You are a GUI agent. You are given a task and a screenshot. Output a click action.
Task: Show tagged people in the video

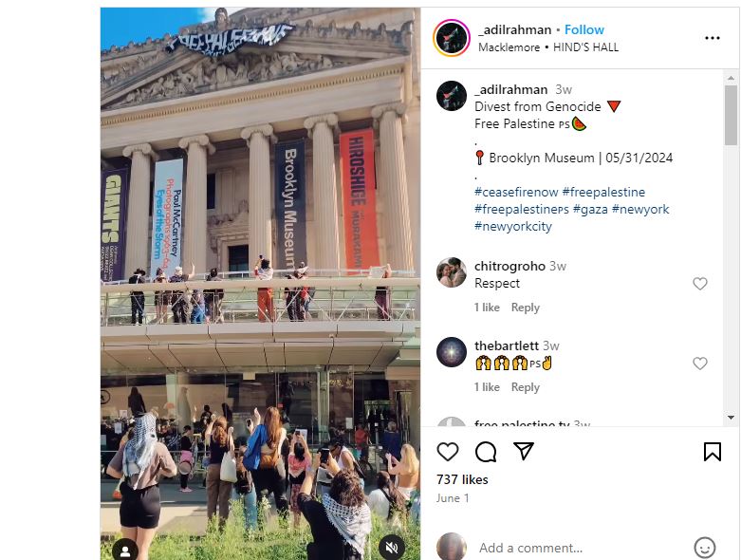125,551
